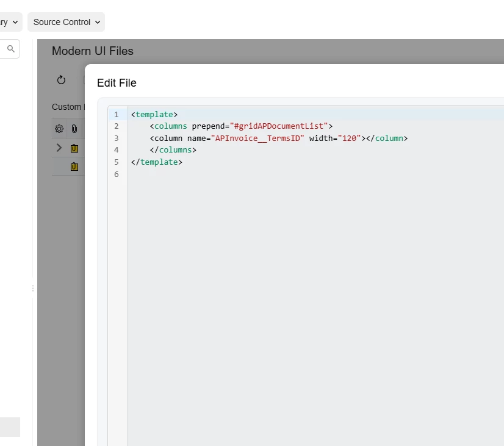Click the closing columns tag on line 4
Screen dimensions: 504x446
(173, 149)
